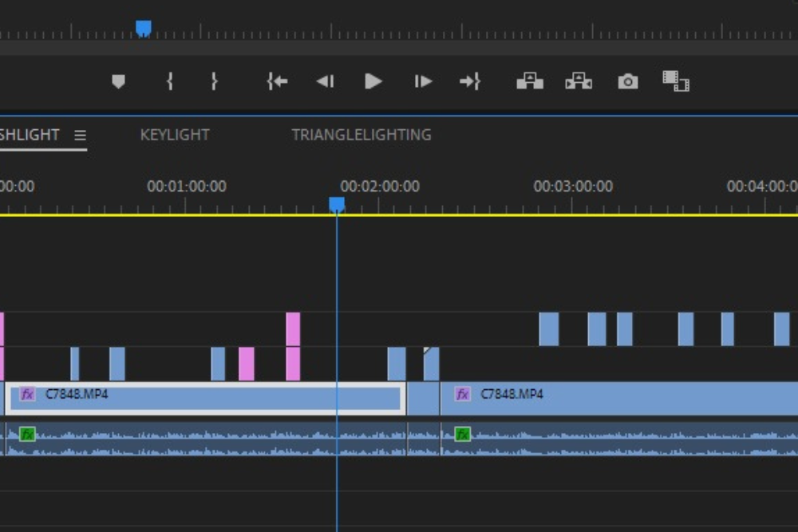Screen dimensions: 798x532
Task: Click the green fx badge on first audio clip
Action: coord(28,434)
